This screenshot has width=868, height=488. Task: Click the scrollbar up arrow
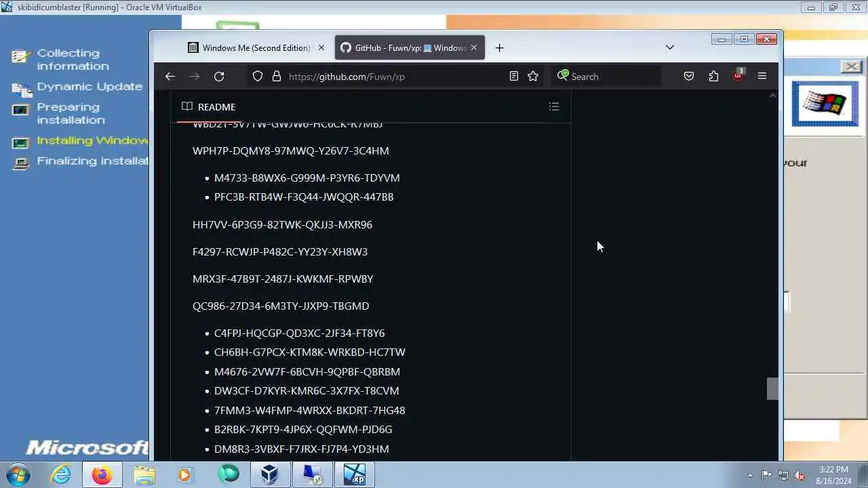pyautogui.click(x=772, y=96)
